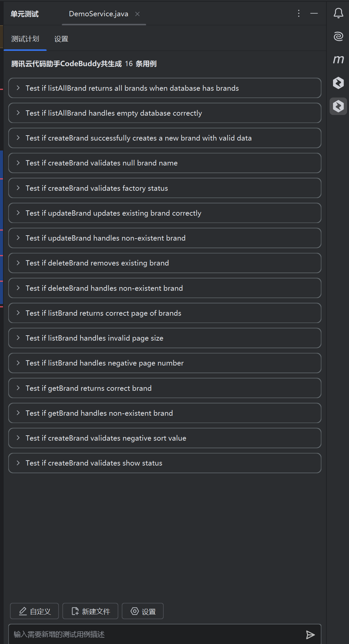Focus the new test case description input field
This screenshot has height=644, width=349.
coord(156,634)
